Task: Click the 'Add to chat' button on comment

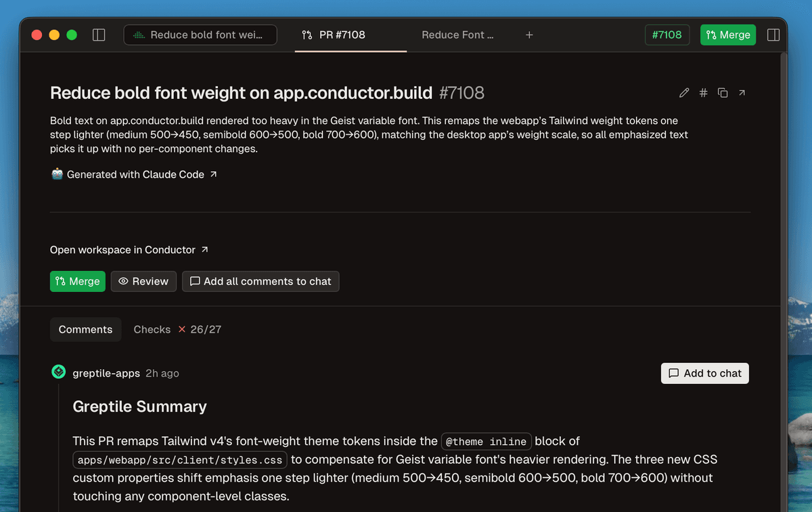Action: click(705, 373)
